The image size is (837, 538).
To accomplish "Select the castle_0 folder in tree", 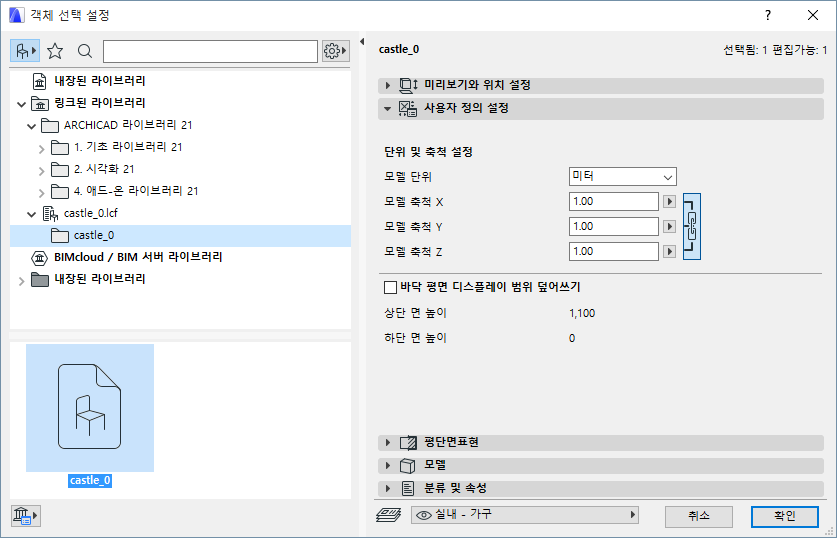I will point(180,235).
